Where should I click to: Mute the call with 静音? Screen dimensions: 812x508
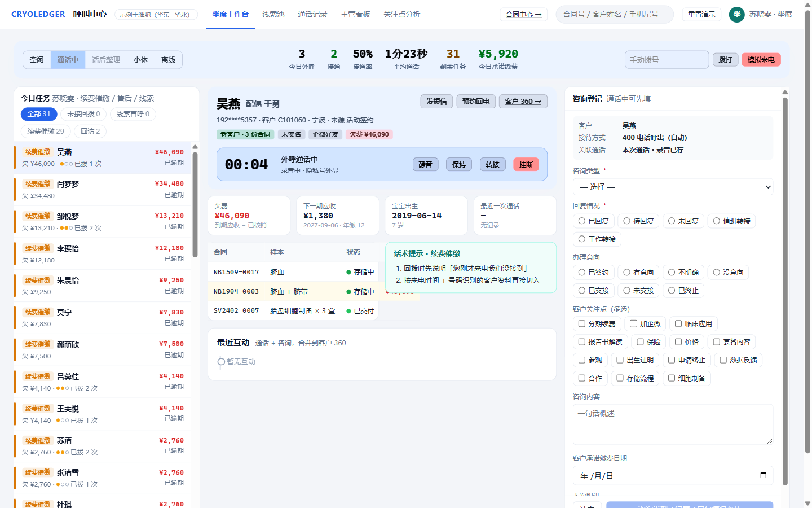tap(425, 164)
